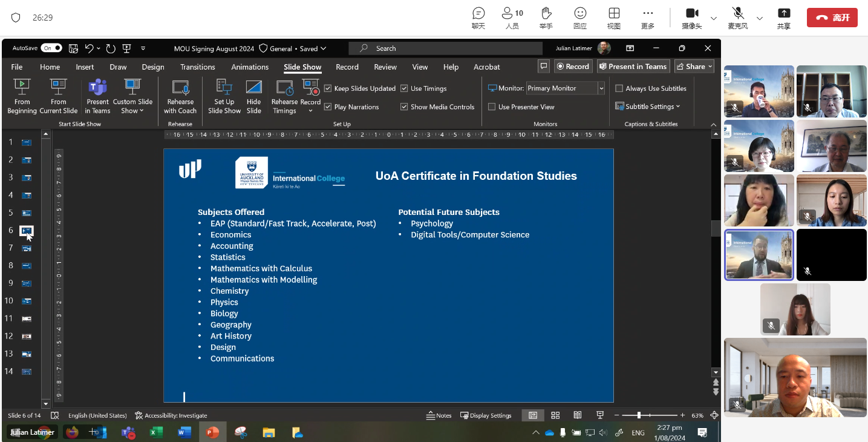Click the Hide Slide button

[254, 96]
